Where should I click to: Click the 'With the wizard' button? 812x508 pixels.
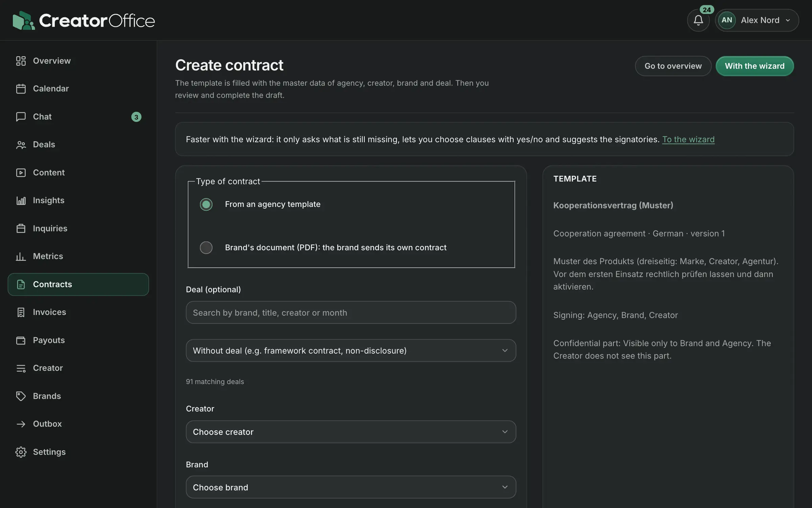pos(754,66)
